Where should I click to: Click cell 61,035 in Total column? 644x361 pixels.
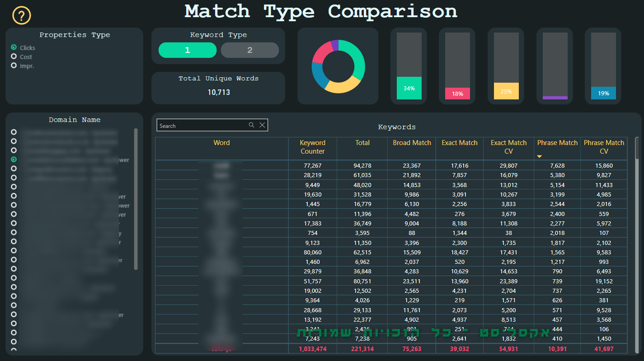[x=362, y=175]
